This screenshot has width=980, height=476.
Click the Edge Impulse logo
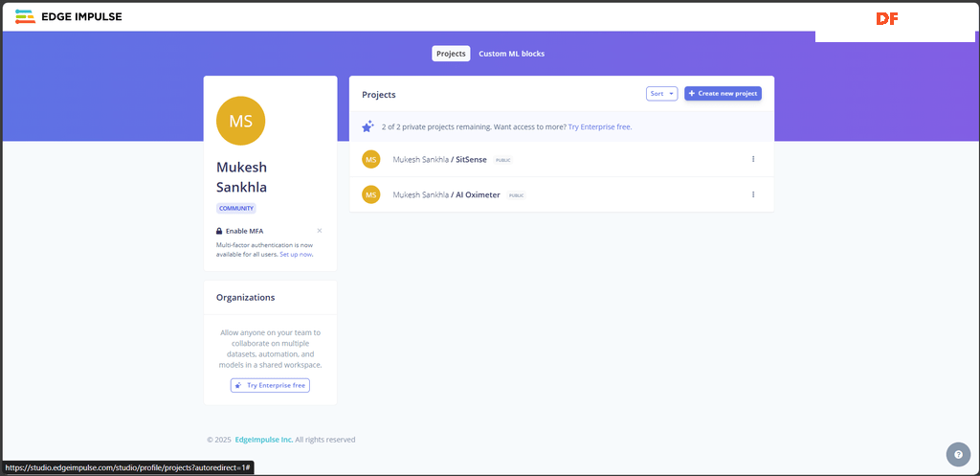click(69, 17)
